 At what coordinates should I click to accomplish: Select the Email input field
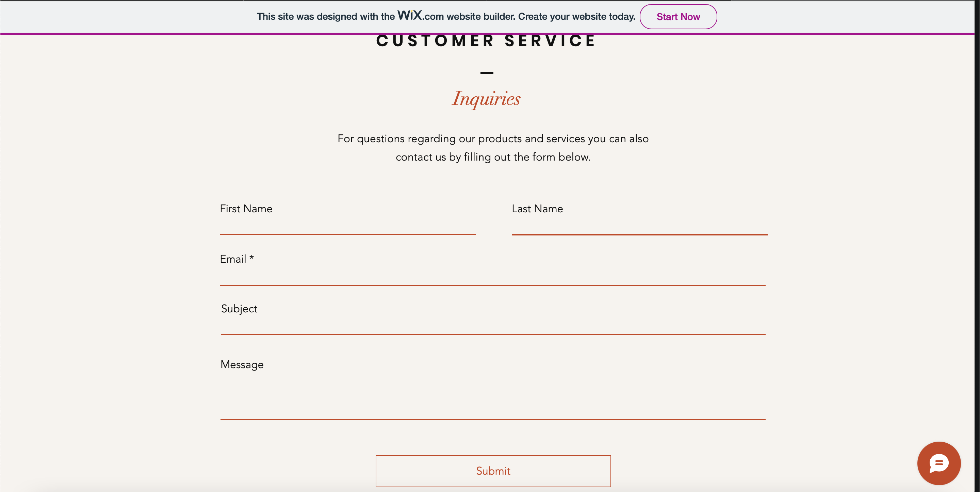[x=492, y=276]
